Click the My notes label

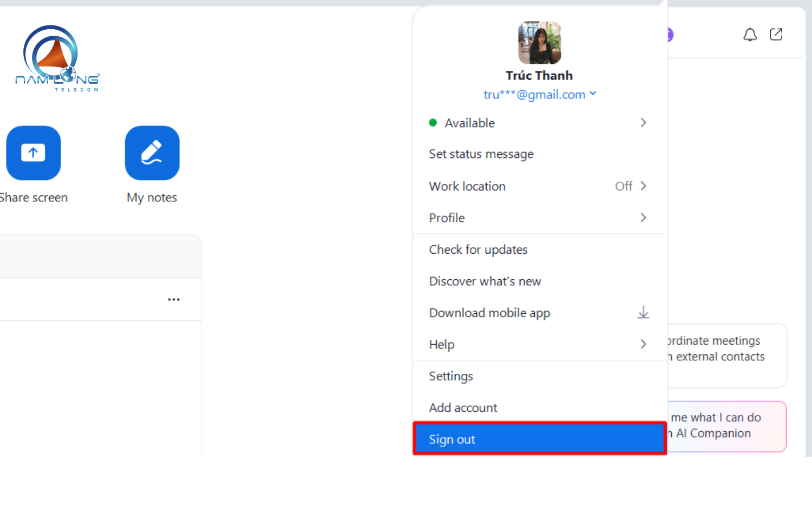pos(152,197)
